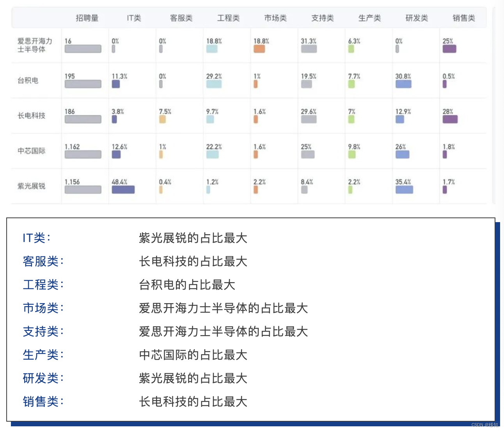
Task: Click the 生产类 column header
Action: [x=369, y=18]
